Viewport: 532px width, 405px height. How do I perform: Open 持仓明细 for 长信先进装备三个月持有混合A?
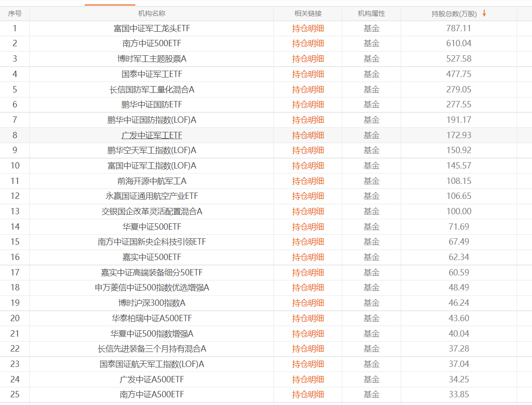pyautogui.click(x=308, y=349)
